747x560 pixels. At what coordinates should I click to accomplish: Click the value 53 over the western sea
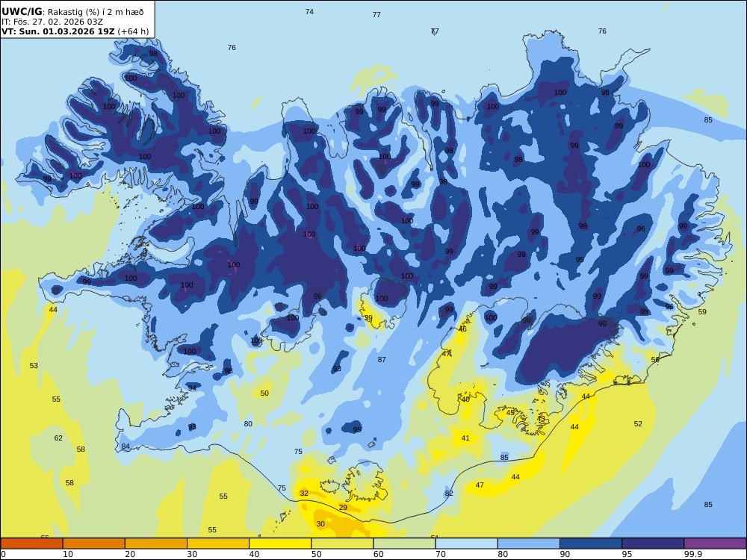(x=34, y=366)
